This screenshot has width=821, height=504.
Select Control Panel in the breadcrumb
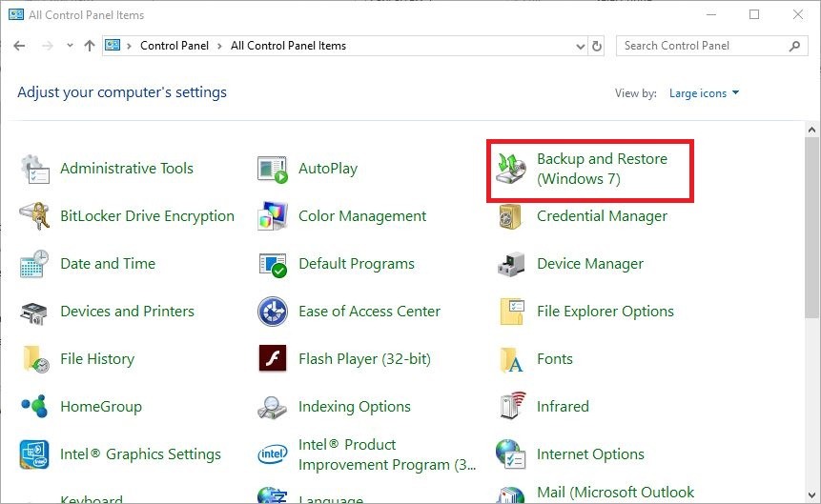174,46
